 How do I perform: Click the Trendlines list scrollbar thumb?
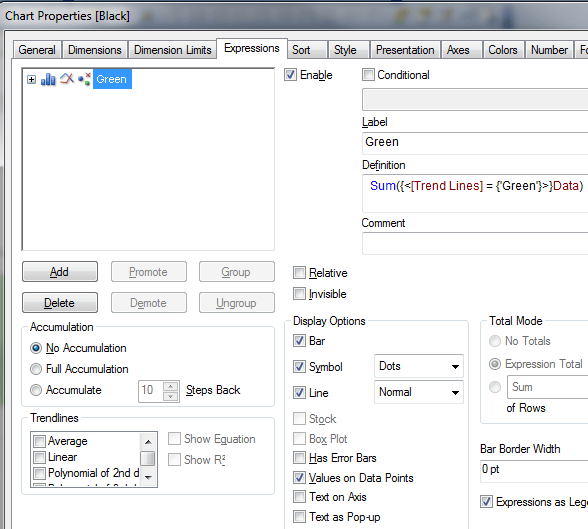point(148,458)
